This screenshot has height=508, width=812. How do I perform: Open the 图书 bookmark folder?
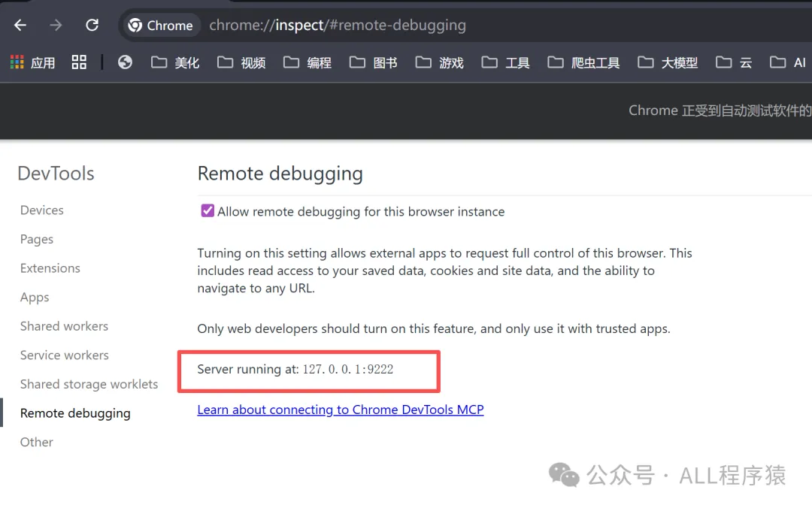tap(374, 62)
